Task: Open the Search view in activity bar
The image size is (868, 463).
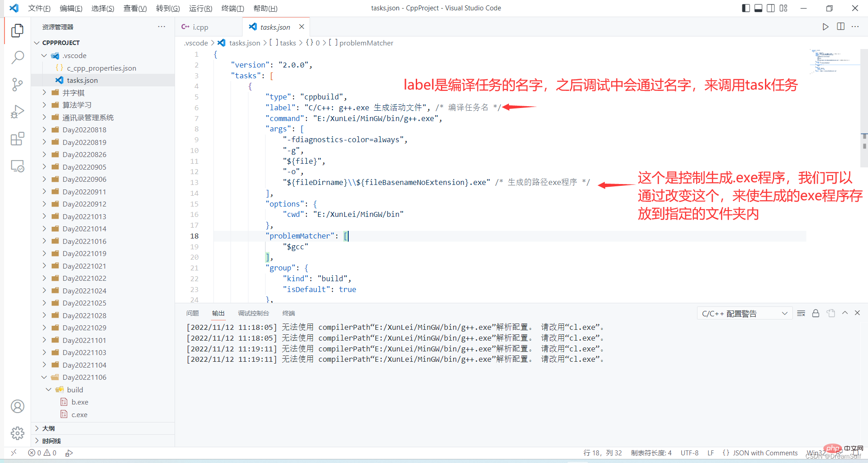Action: click(x=17, y=57)
